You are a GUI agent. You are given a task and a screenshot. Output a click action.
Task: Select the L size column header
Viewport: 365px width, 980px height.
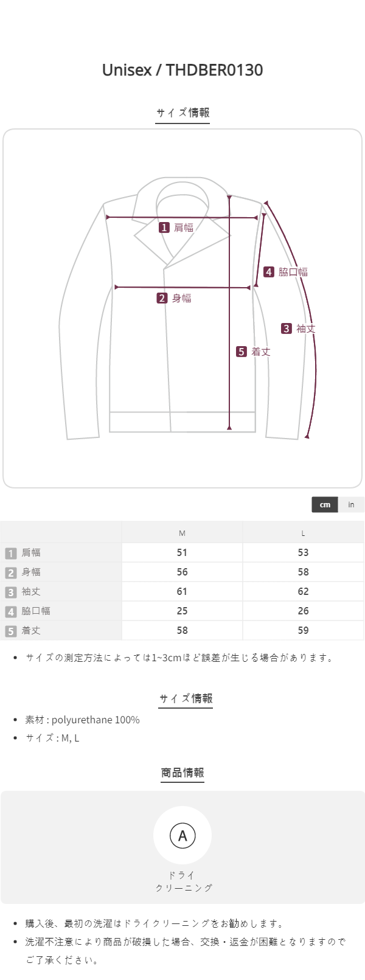303,533
